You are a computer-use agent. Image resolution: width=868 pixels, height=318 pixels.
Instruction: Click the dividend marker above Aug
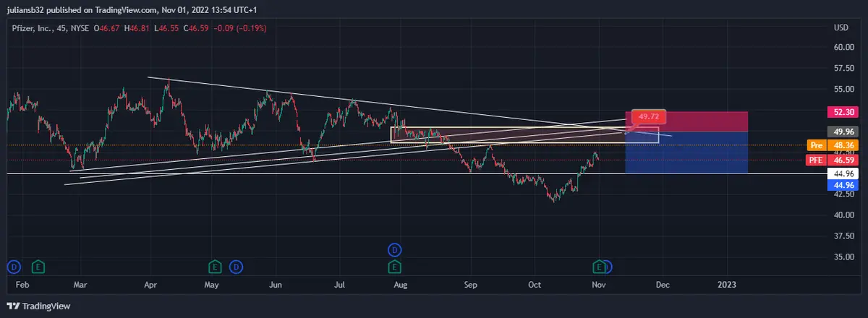click(x=394, y=250)
